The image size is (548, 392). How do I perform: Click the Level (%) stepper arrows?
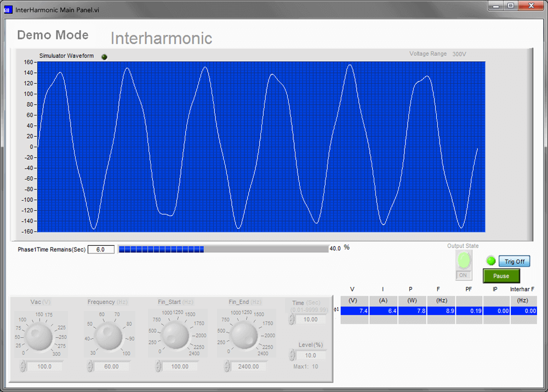click(292, 355)
